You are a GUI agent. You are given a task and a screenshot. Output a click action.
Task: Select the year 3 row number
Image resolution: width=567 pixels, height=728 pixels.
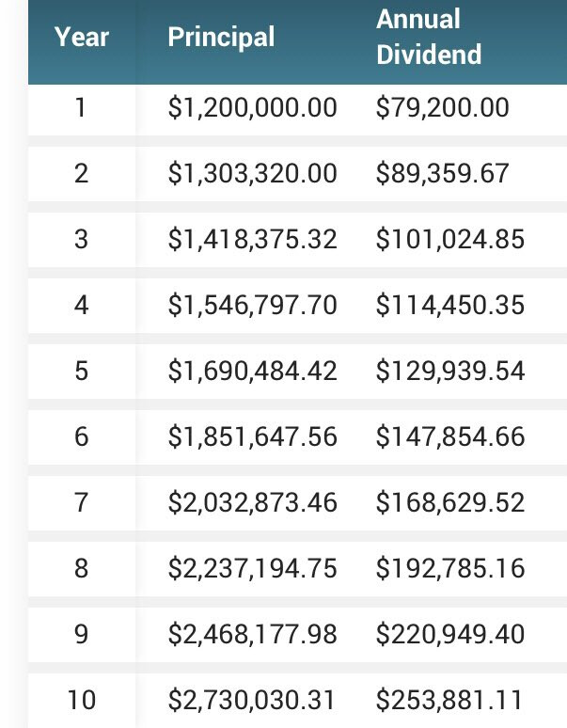point(81,240)
